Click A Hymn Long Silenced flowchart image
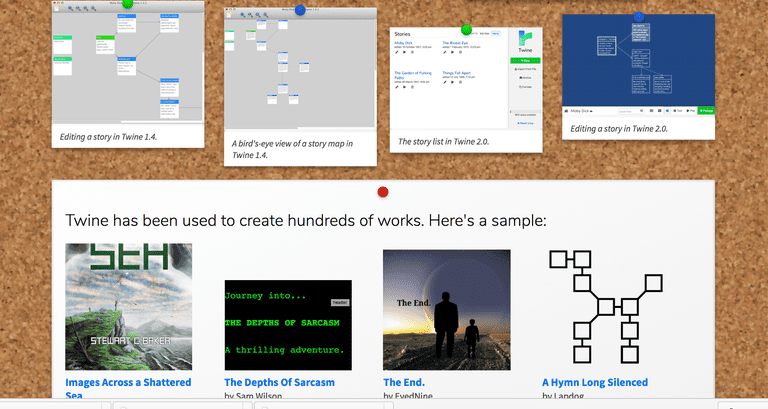Viewport: 768px width, 409px height. click(x=606, y=309)
